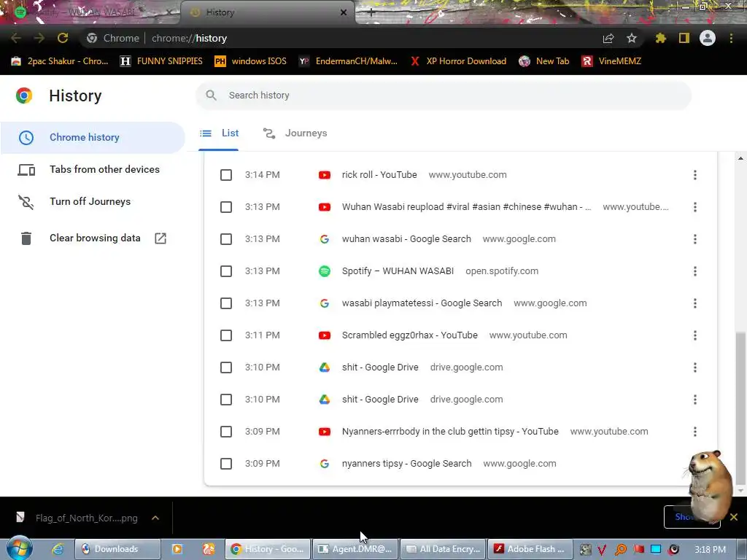Open Tabs from other devices
Image resolution: width=747 pixels, height=560 pixels.
[93, 169]
